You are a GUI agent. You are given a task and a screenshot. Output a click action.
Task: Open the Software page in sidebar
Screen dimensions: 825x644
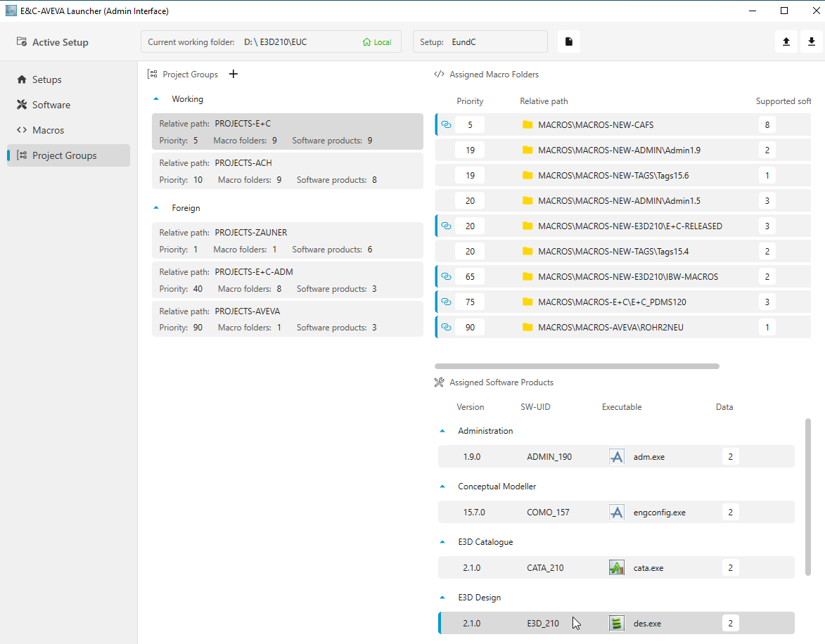tap(68, 105)
